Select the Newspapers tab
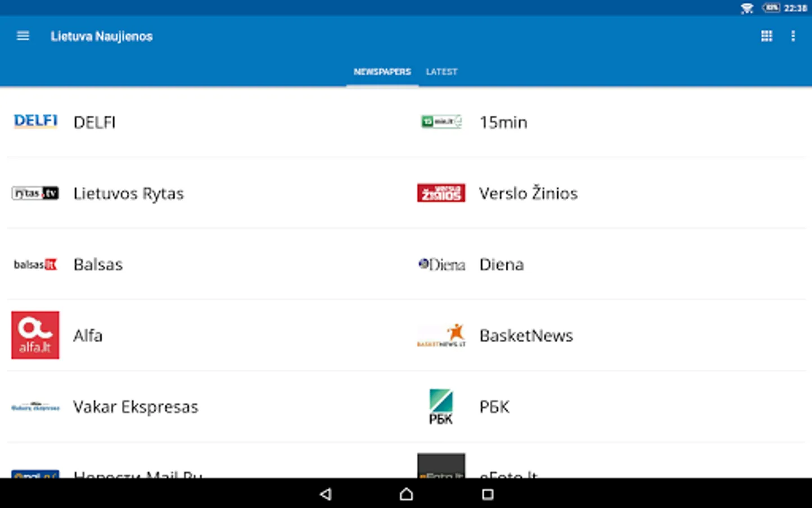This screenshot has width=812, height=508. pyautogui.click(x=382, y=72)
